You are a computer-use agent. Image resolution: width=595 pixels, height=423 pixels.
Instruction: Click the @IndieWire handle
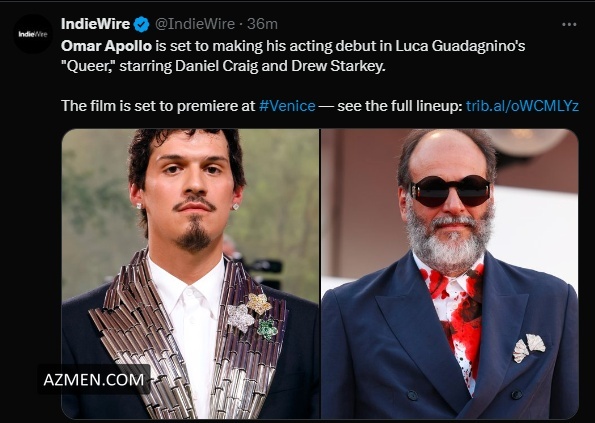click(x=195, y=24)
